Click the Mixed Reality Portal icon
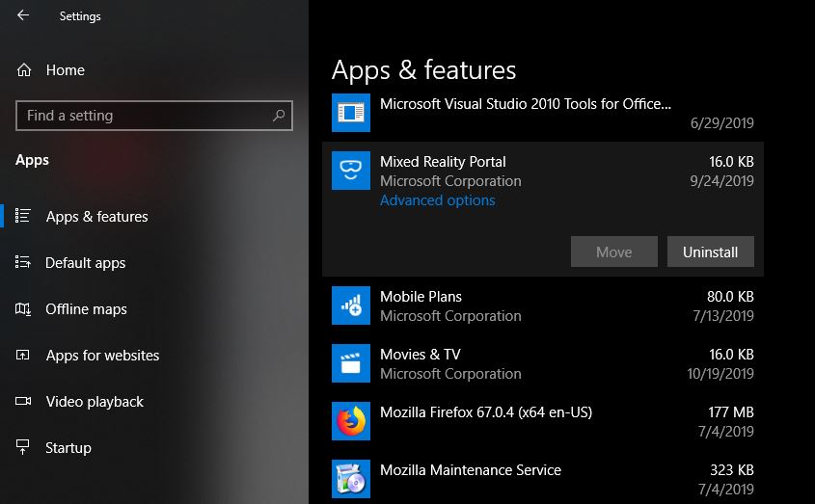 (x=350, y=171)
